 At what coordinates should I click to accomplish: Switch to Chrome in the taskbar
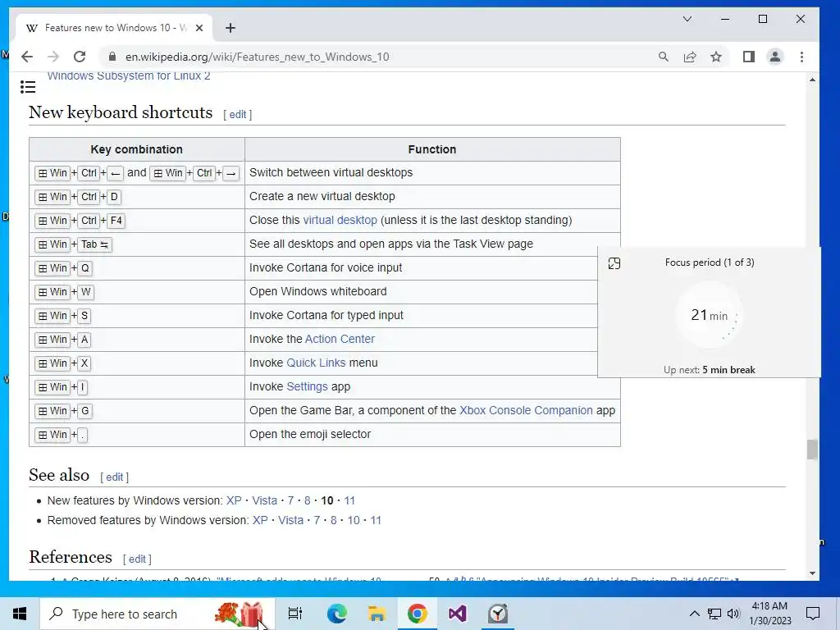point(417,614)
